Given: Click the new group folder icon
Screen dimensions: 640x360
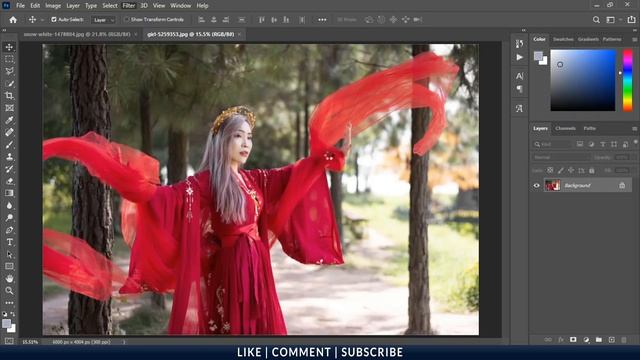Looking at the screenshot, I should (x=598, y=340).
